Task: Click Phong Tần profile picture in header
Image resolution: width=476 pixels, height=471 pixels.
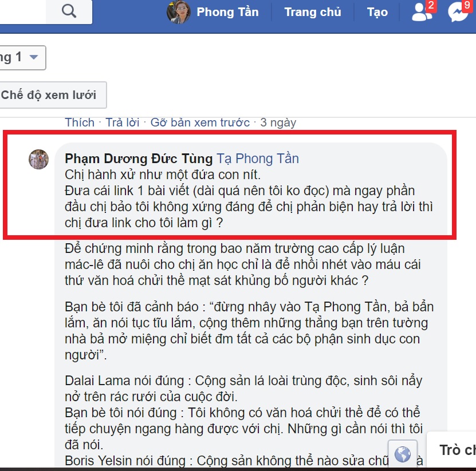Action: click(x=179, y=12)
